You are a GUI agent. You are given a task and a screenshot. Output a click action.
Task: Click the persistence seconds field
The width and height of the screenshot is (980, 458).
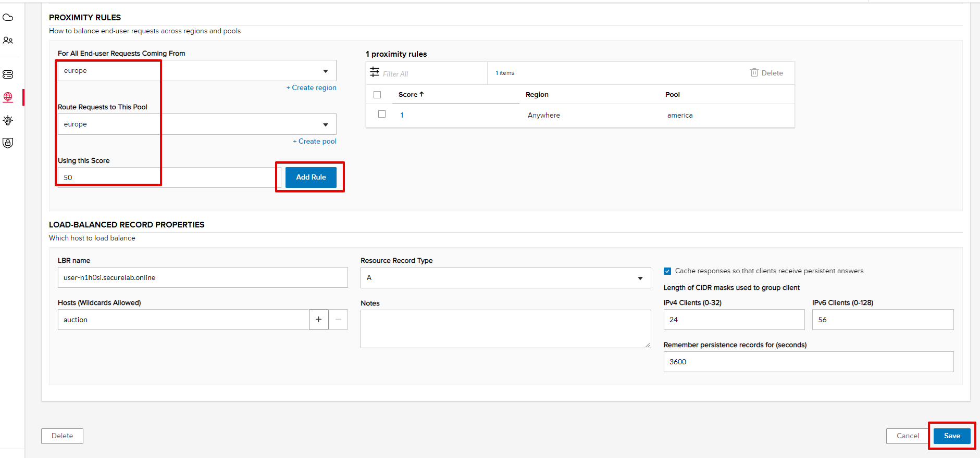click(x=809, y=362)
